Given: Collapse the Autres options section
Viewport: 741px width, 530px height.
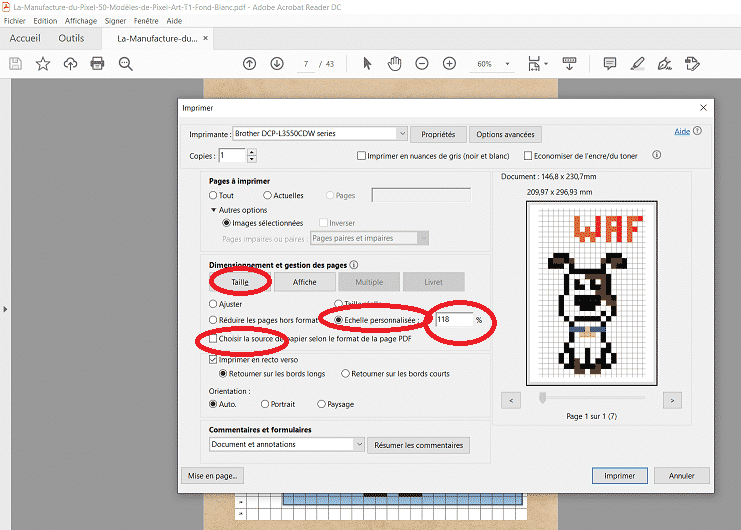Looking at the screenshot, I should point(213,210).
